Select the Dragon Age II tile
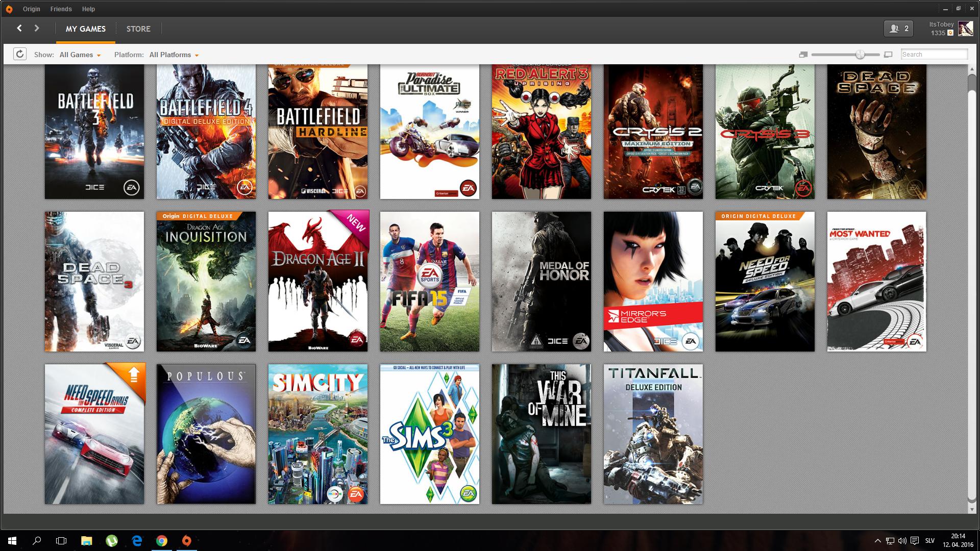Viewport: 980px width, 551px height. (x=318, y=282)
